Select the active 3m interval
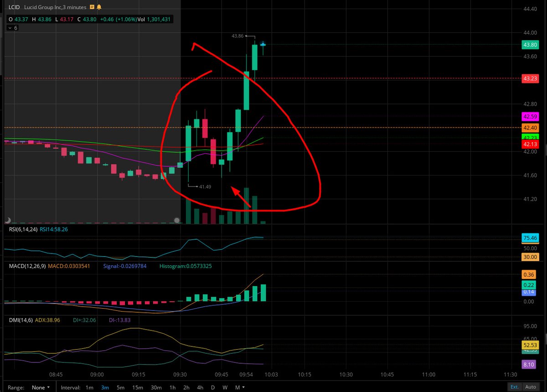Image resolution: width=547 pixels, height=392 pixels. coord(105,387)
